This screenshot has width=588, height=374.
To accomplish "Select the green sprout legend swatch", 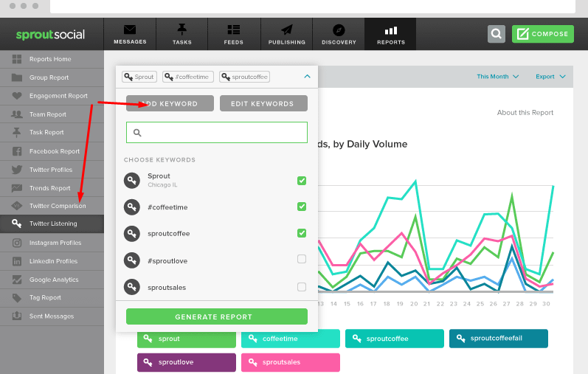I will 187,339.
